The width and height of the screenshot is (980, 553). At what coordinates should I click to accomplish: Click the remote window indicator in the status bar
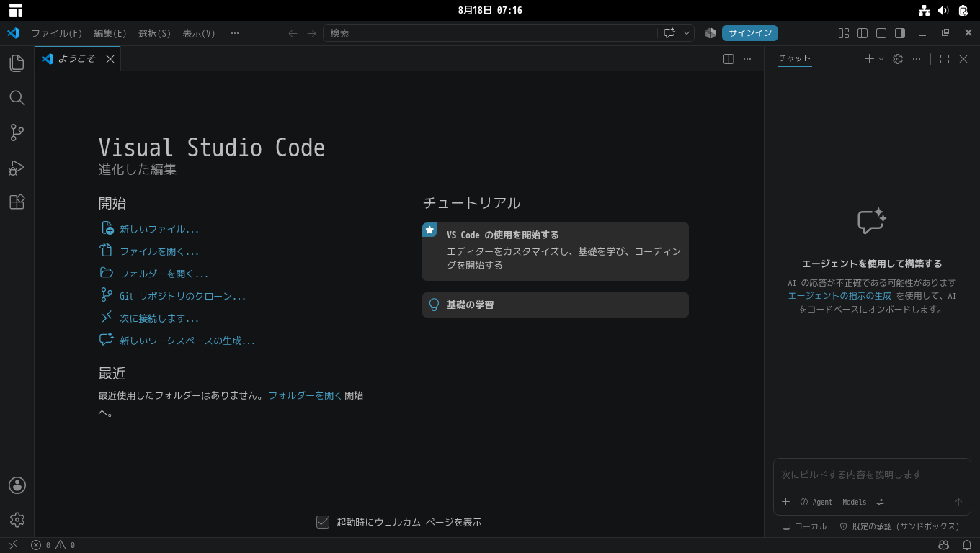point(12,545)
